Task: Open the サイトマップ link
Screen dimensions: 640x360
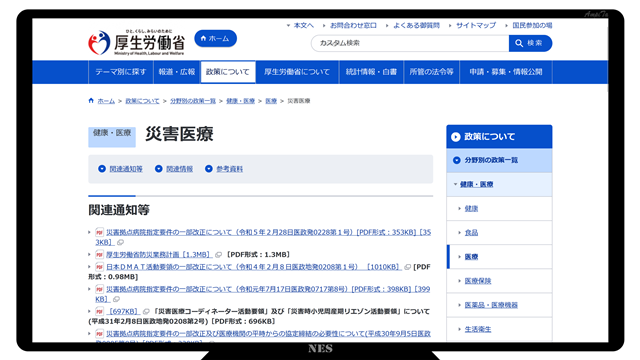Action: (x=476, y=25)
